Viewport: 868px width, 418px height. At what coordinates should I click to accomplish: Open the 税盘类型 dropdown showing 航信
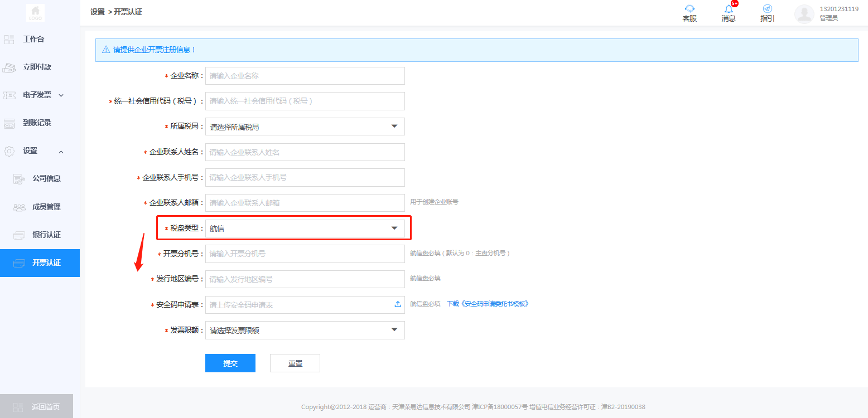pos(305,229)
